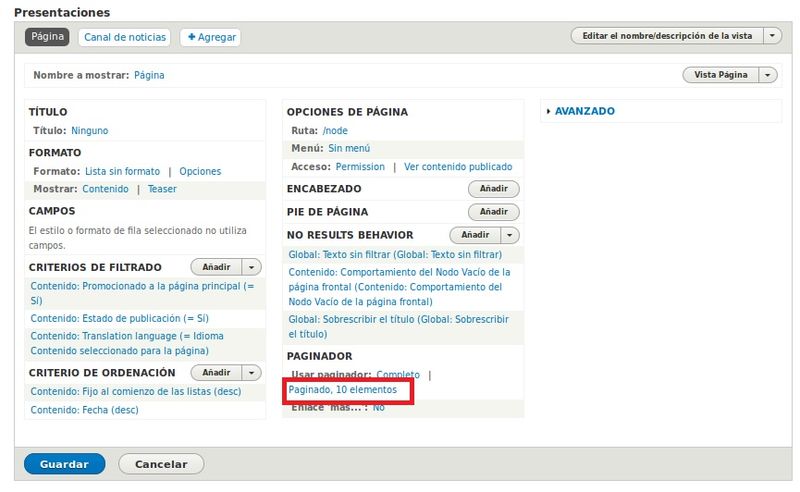800x492 pixels.
Task: Click the Vista Página button
Action: click(720, 75)
